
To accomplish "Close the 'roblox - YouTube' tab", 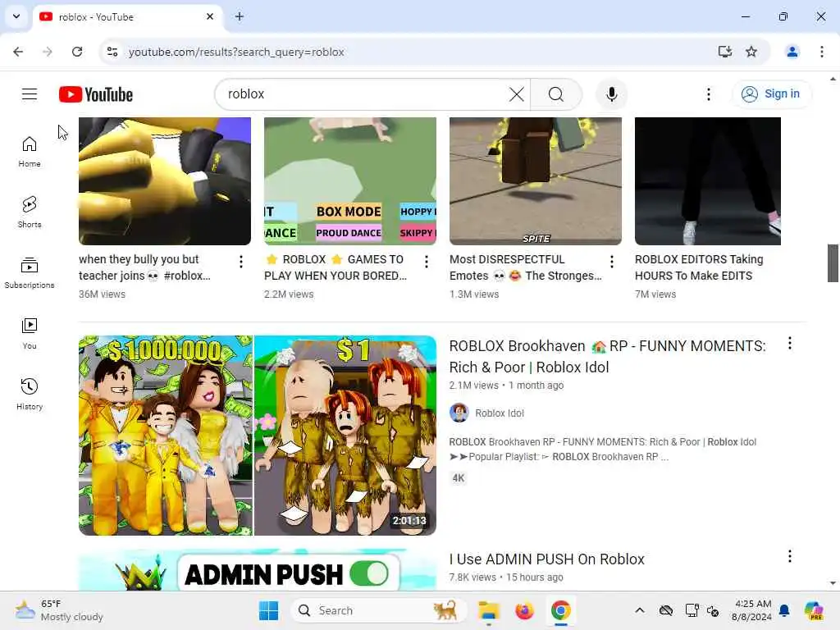I will point(210,16).
